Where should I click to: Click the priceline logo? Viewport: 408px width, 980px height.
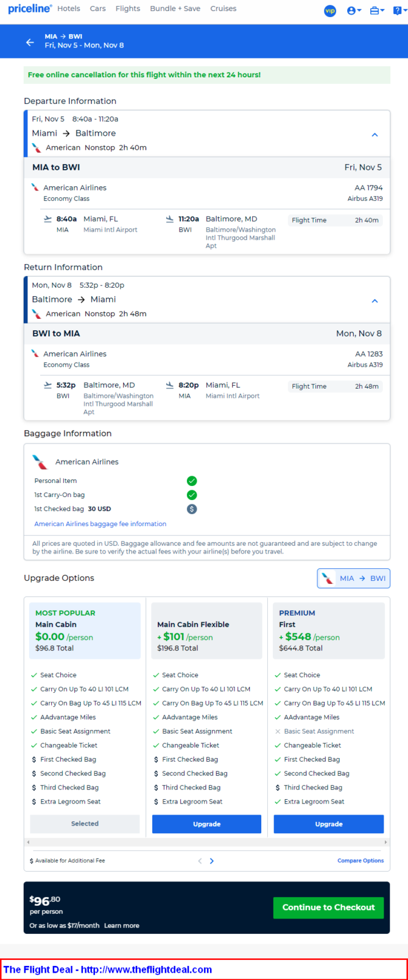(x=30, y=9)
